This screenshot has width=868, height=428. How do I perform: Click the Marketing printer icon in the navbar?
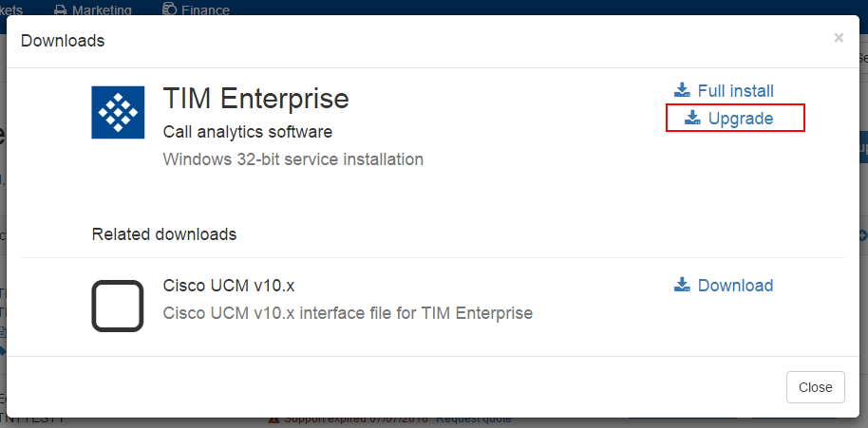pyautogui.click(x=60, y=10)
